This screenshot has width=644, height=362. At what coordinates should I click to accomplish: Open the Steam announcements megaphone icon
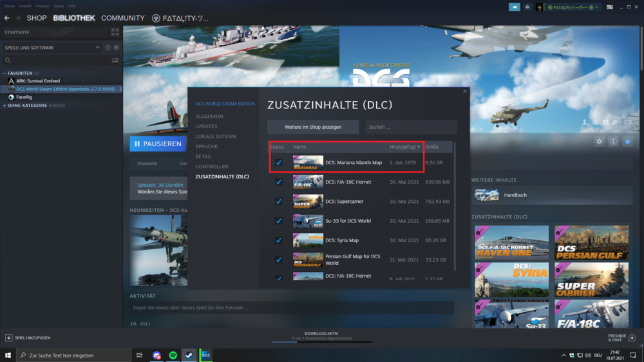(x=514, y=7)
